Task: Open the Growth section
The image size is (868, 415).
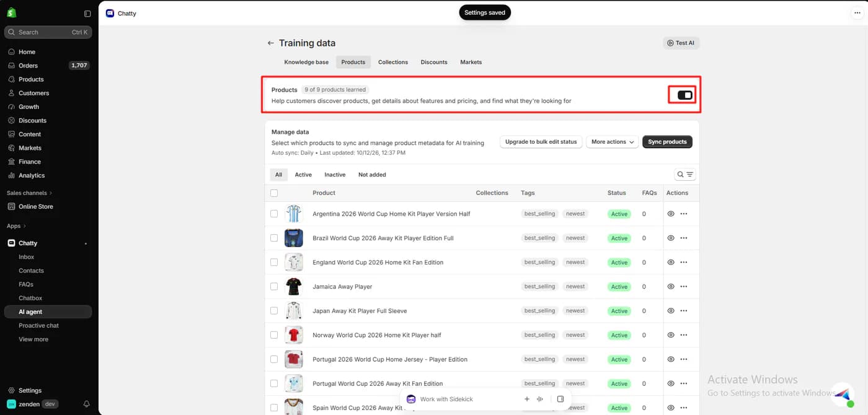Action: pyautogui.click(x=29, y=107)
